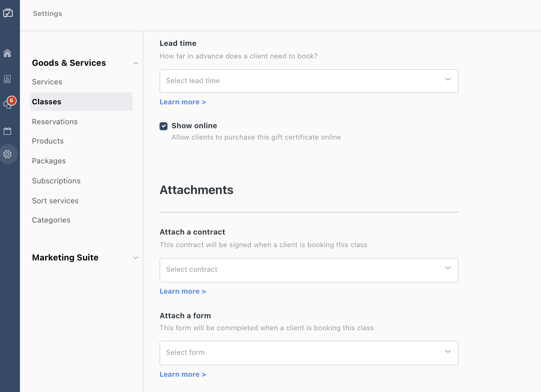541x392 pixels.
Task: Open the app logo checkmark icon
Action: (x=8, y=13)
